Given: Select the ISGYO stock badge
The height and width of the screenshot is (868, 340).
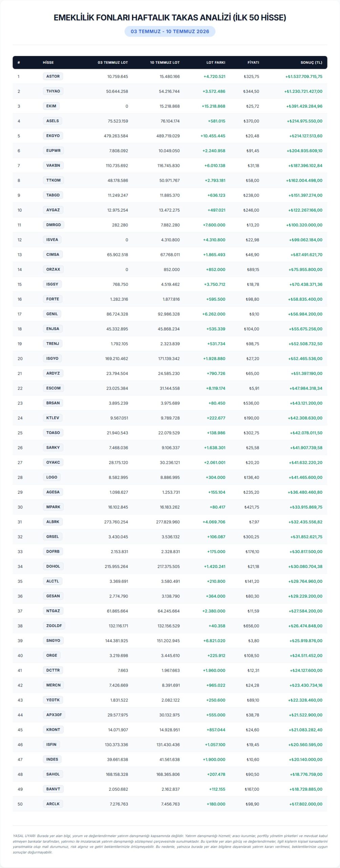Looking at the screenshot, I should 52,358.
